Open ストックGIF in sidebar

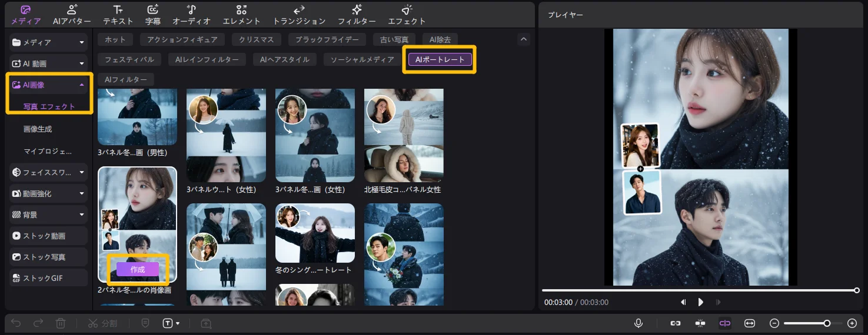pos(48,278)
